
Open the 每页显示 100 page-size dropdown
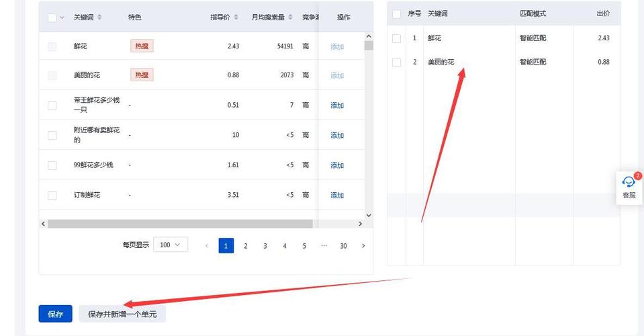pos(171,245)
